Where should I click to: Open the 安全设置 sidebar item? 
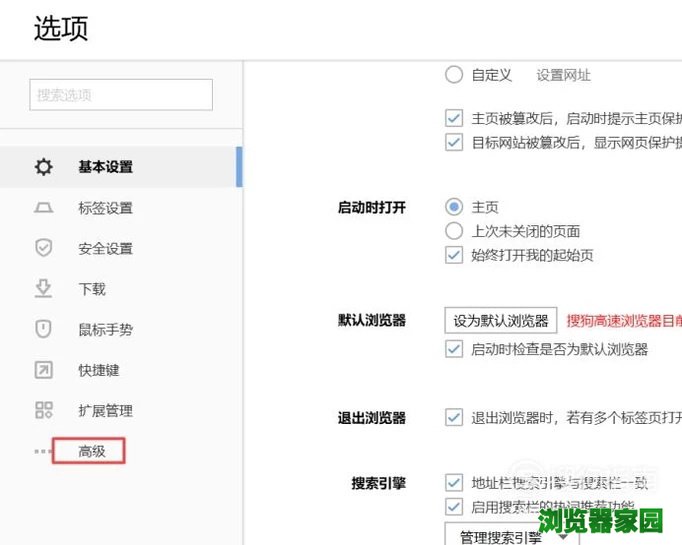(x=105, y=248)
